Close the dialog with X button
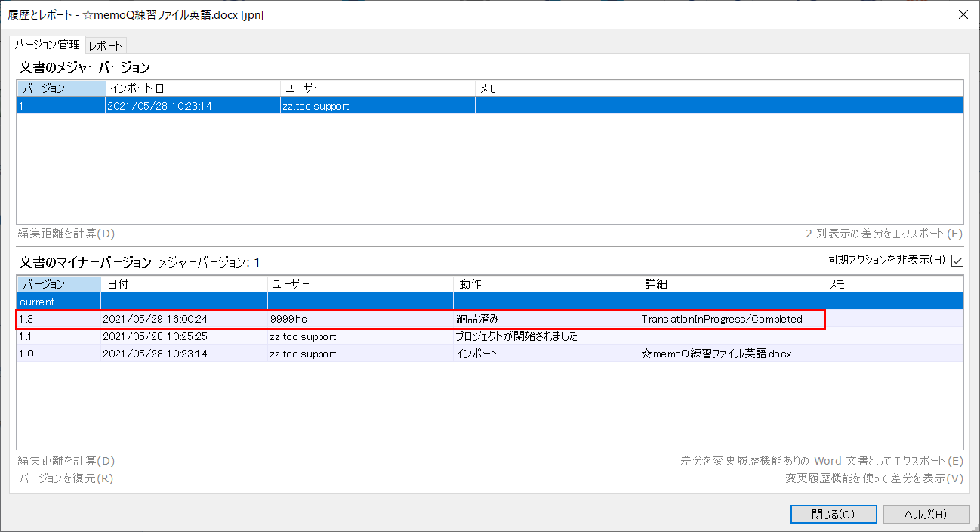980x532 pixels. (x=963, y=14)
